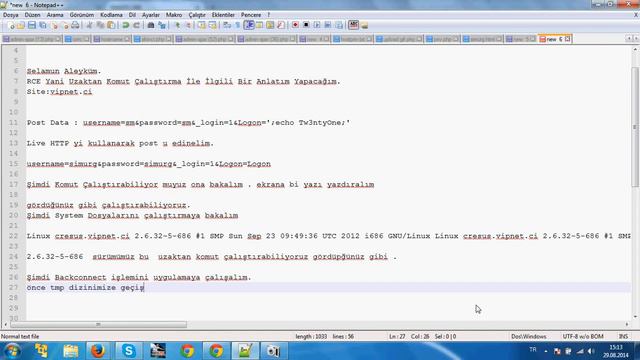
Task: Open the Dosya menu
Action: [x=11, y=15]
